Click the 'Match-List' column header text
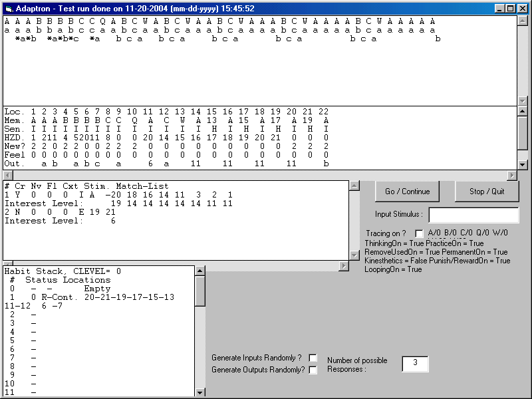 point(142,186)
